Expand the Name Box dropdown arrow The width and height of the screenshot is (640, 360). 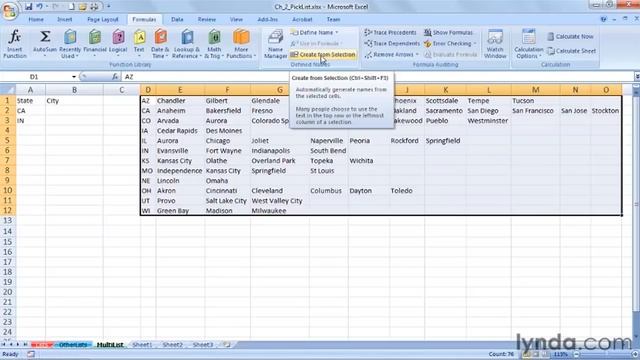click(x=74, y=76)
